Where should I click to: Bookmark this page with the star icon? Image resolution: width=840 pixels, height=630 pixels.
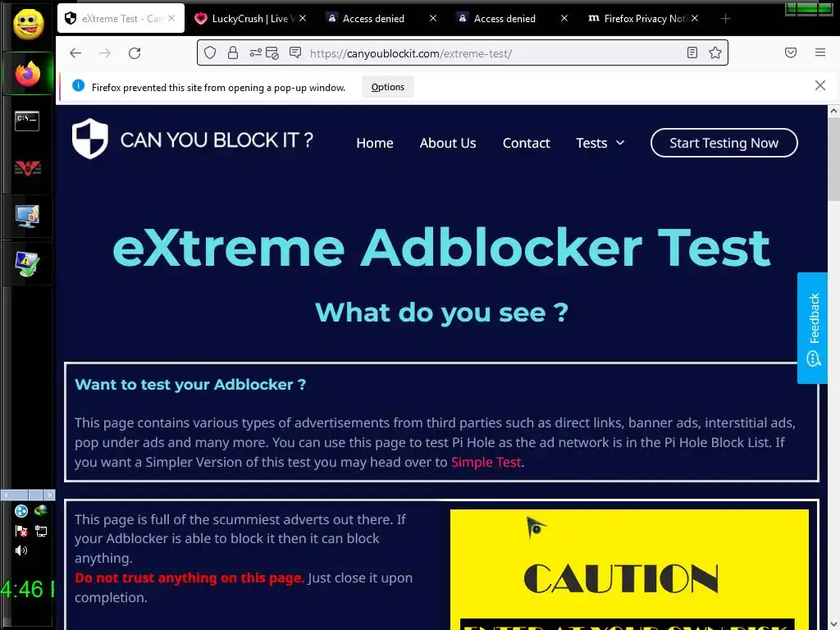715,52
